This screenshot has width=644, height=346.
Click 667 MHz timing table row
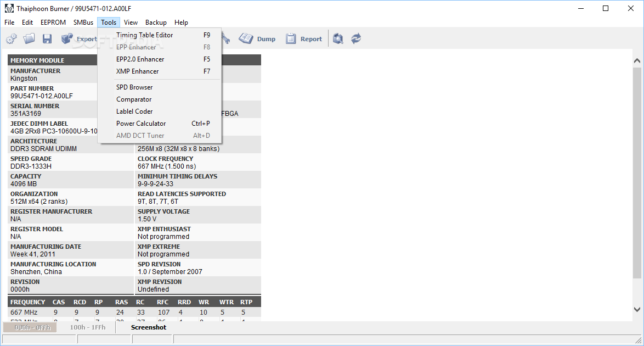(134, 312)
